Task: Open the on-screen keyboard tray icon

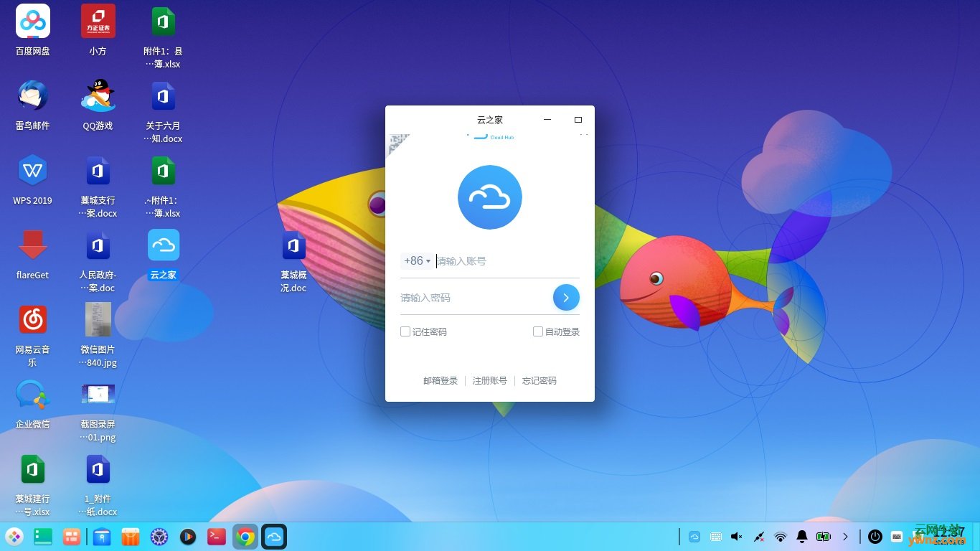Action: point(715,537)
